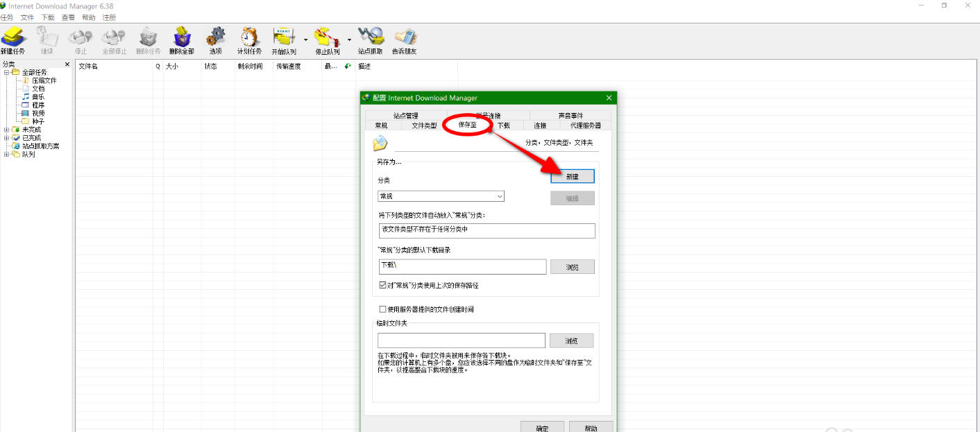
Task: Sort by the 文件名 column header
Action: coord(114,67)
